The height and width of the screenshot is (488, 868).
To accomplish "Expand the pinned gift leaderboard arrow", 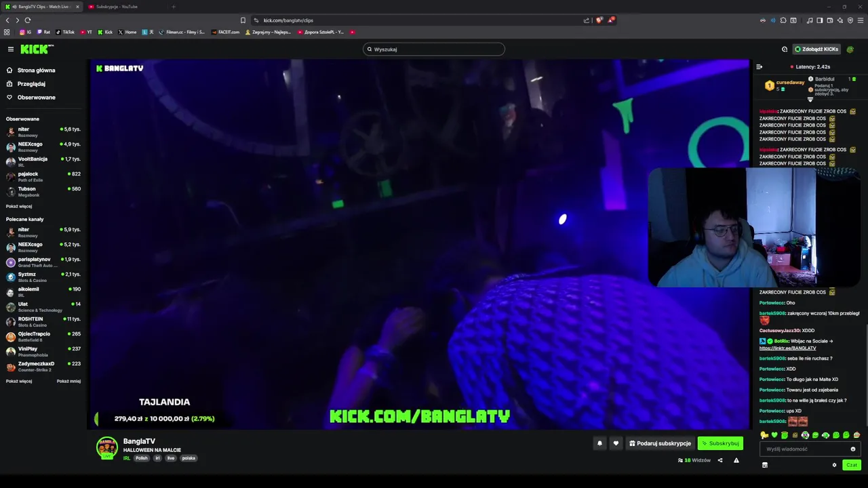I will point(810,100).
